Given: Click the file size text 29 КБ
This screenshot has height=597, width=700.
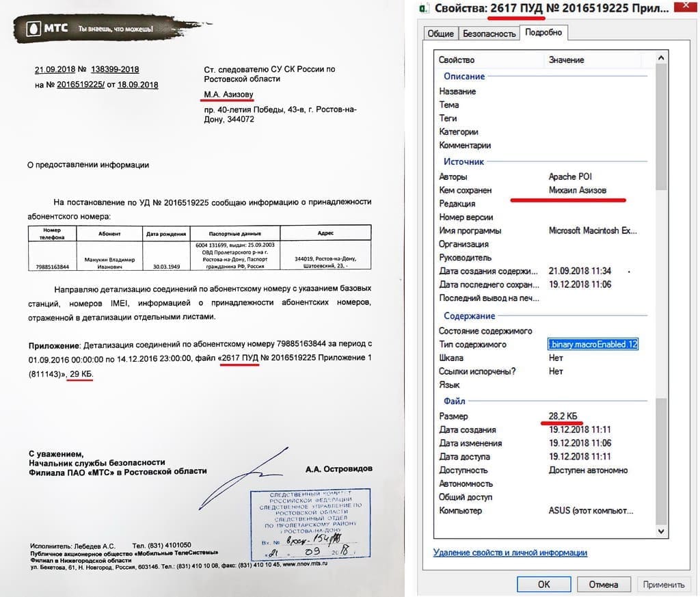Looking at the screenshot, I should point(81,374).
